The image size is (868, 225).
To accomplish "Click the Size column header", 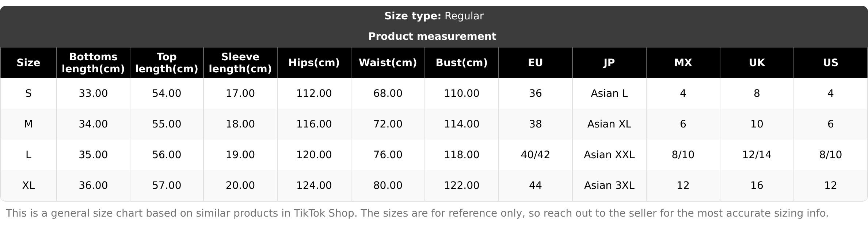I will pyautogui.click(x=28, y=63).
